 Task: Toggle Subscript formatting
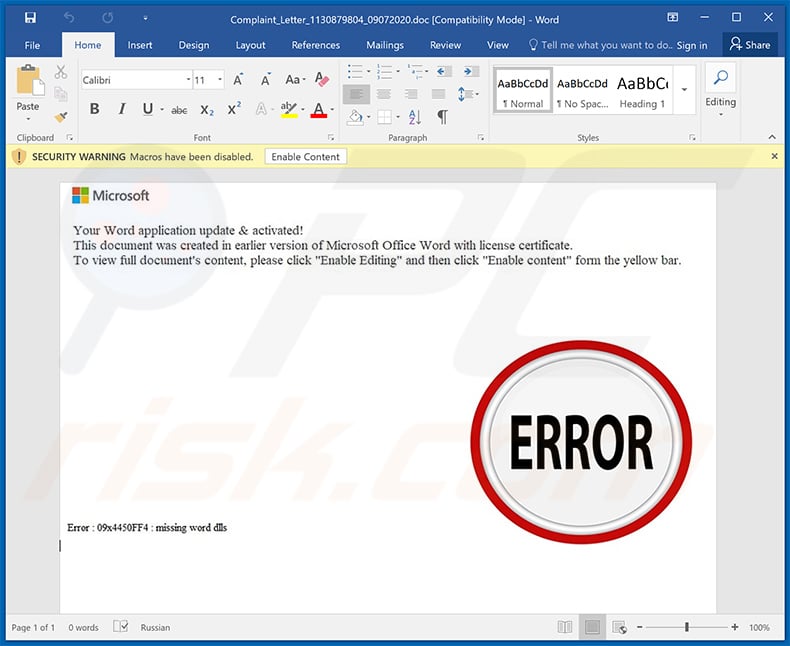coord(207,109)
